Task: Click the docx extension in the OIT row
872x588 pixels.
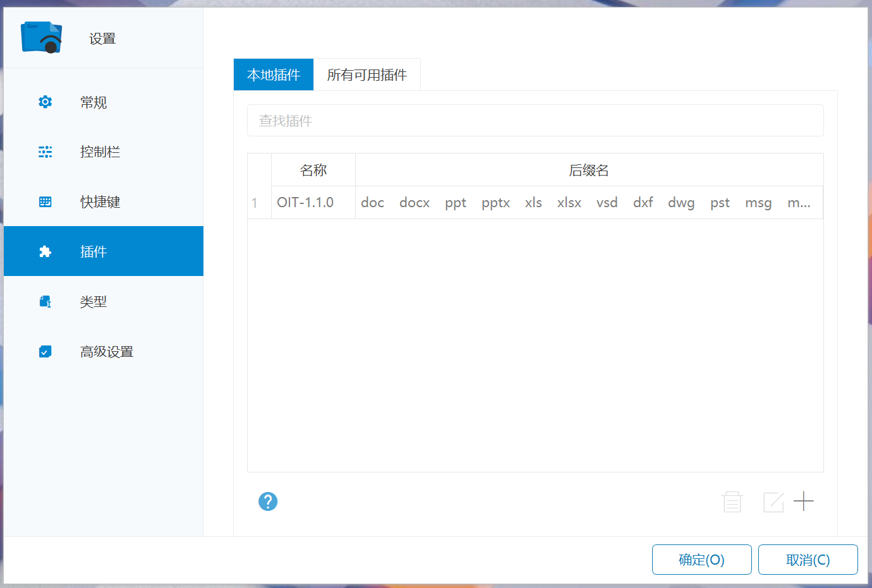Action: (415, 203)
